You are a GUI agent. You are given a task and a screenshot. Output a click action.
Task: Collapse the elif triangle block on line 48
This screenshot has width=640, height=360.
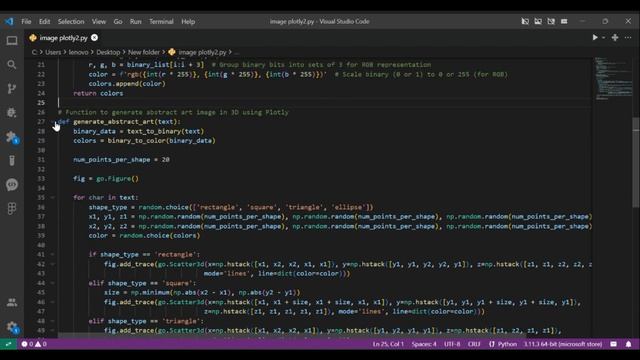[x=53, y=321]
